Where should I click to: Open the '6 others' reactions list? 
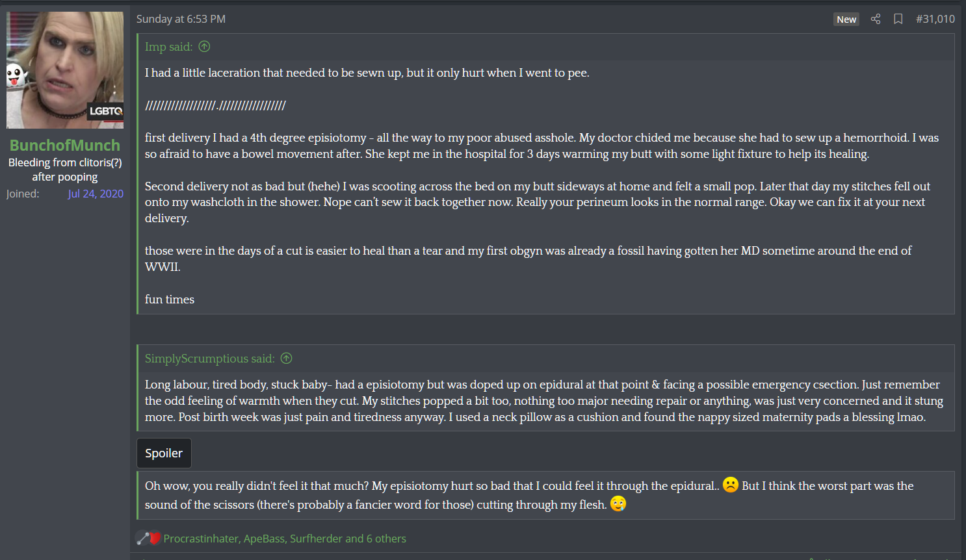tap(386, 539)
